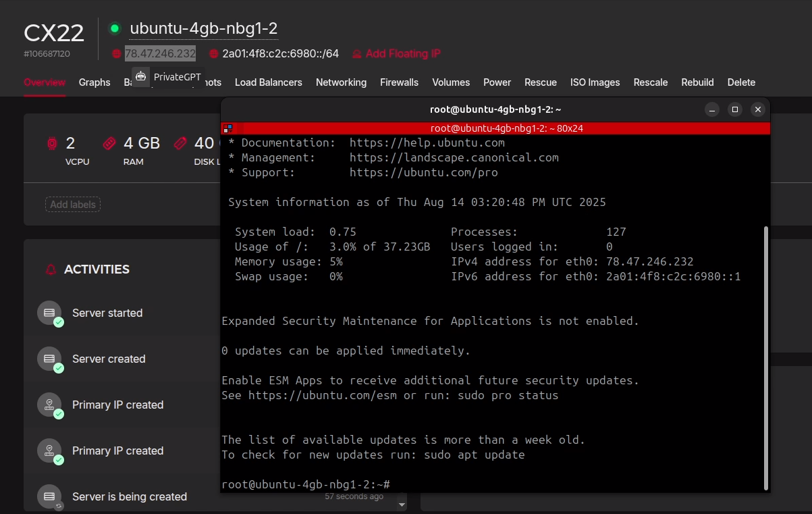812x514 pixels.
Task: Click the red Activities bell icon
Action: [x=51, y=269]
